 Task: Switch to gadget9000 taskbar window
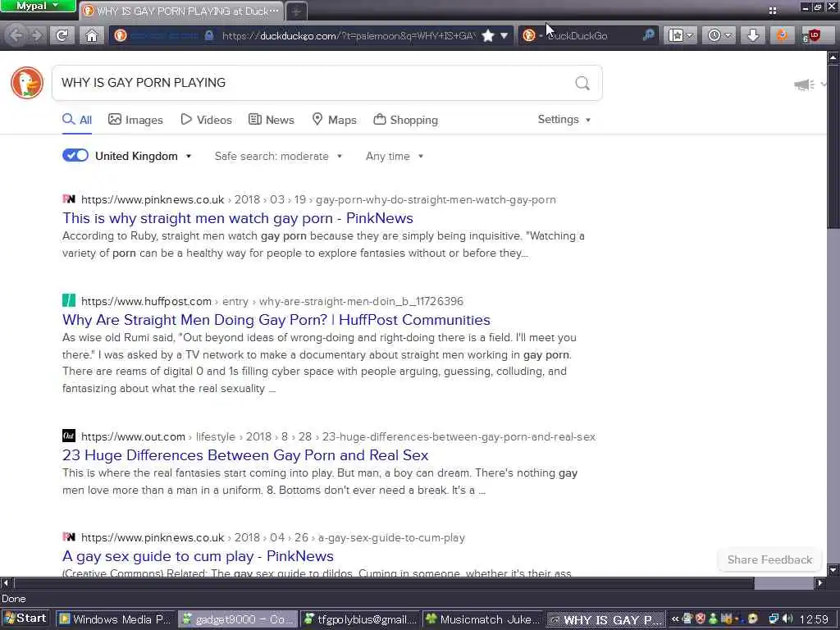coord(237,619)
